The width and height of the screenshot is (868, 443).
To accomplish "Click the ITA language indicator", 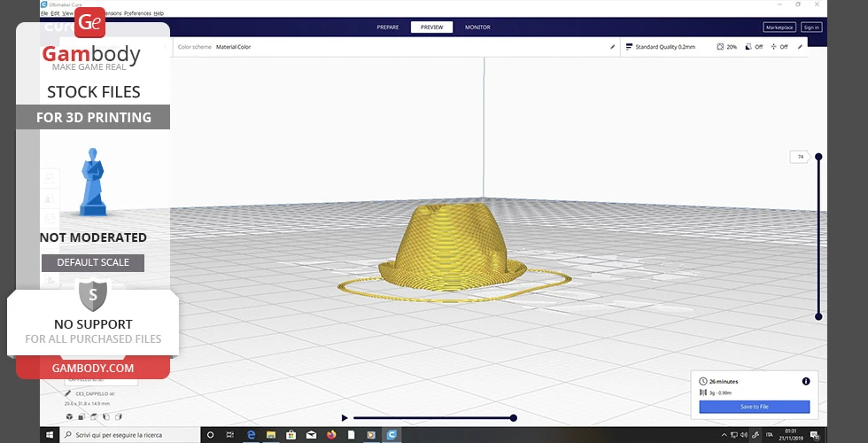I will (x=769, y=435).
